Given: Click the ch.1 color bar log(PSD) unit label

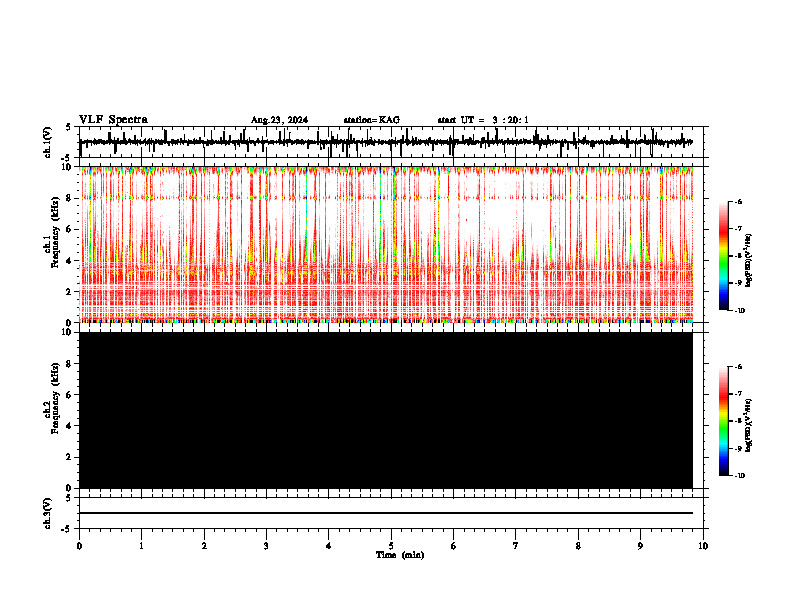Looking at the screenshot, I should [750, 261].
